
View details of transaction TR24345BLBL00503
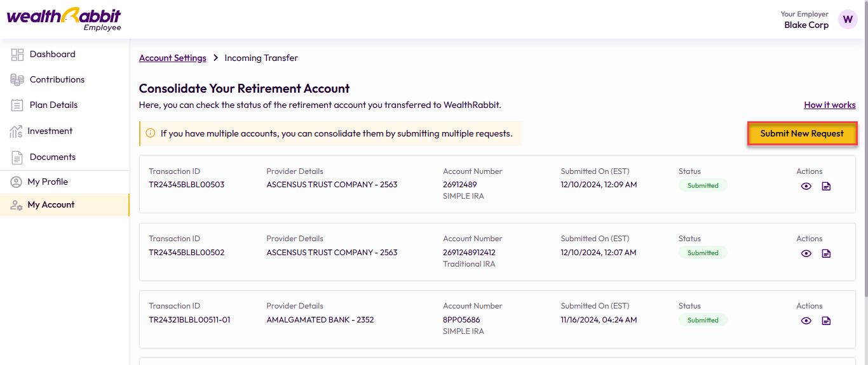coord(806,186)
